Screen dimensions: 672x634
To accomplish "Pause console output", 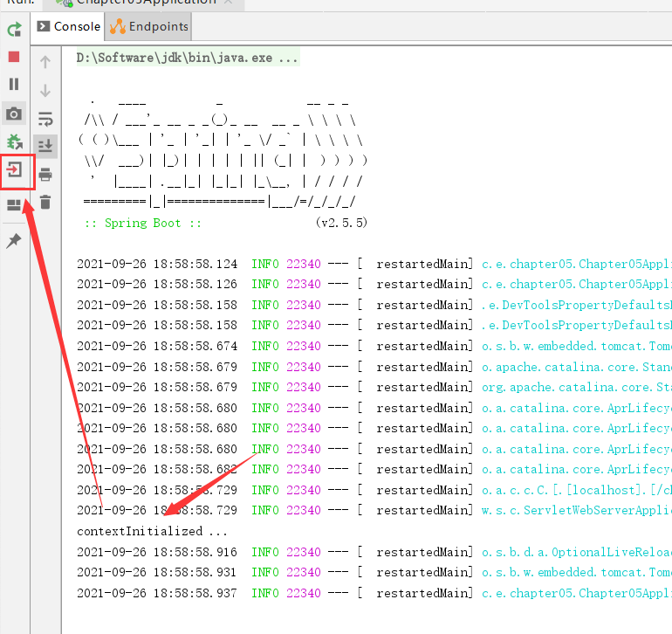I will [14, 84].
